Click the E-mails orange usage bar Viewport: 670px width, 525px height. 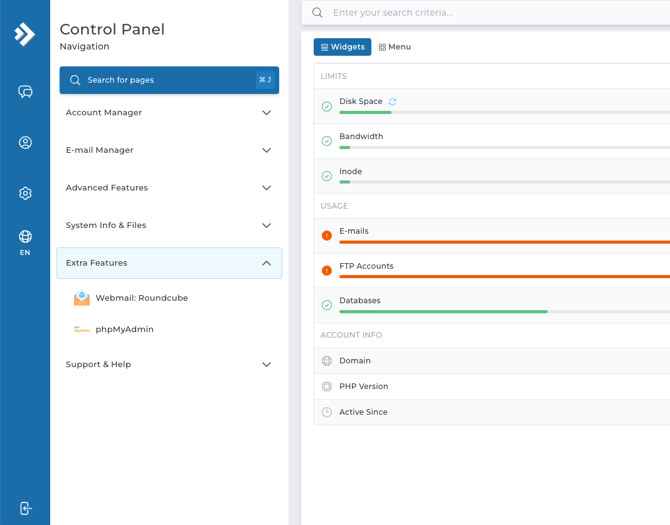(x=505, y=242)
